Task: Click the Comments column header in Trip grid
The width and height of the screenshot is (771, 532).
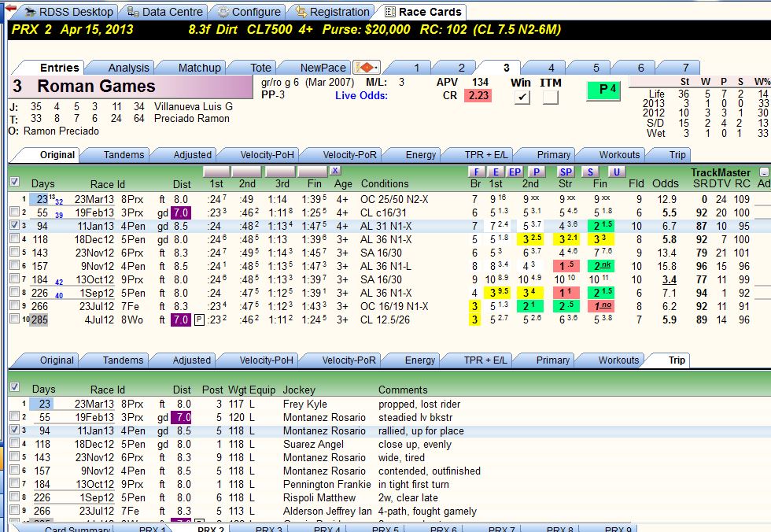Action: [x=403, y=390]
